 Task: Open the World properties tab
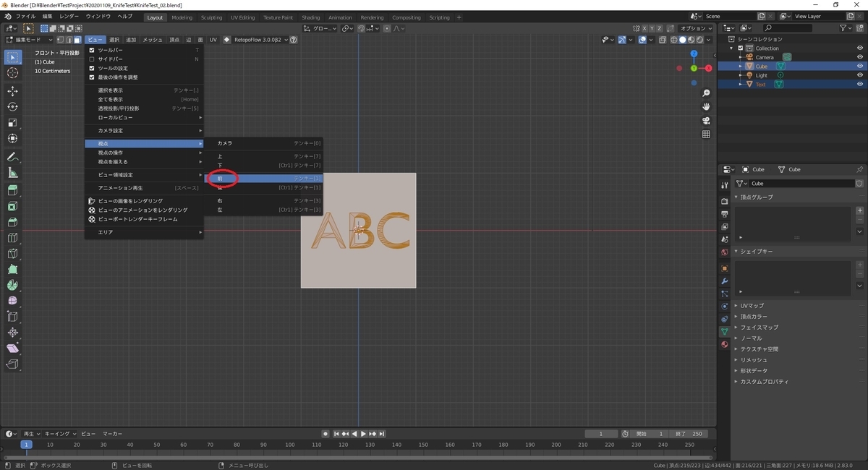click(724, 252)
